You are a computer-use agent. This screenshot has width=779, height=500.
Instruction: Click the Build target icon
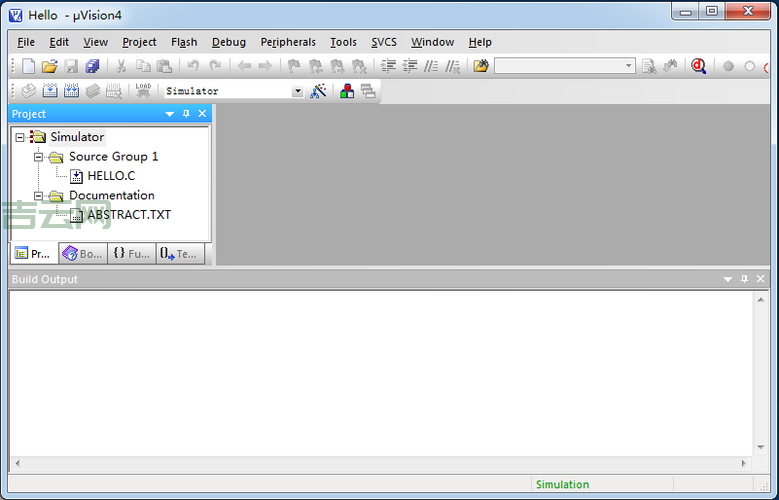(49, 91)
